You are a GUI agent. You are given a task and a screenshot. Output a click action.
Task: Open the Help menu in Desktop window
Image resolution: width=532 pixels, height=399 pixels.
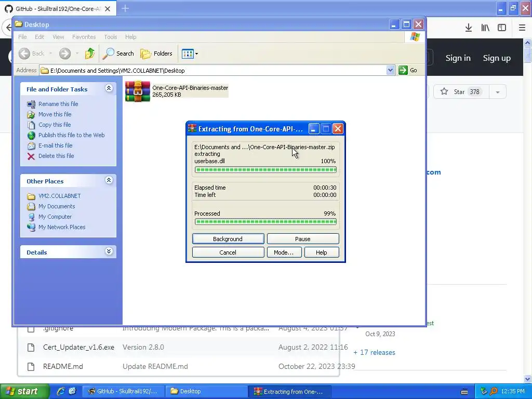coord(130,37)
